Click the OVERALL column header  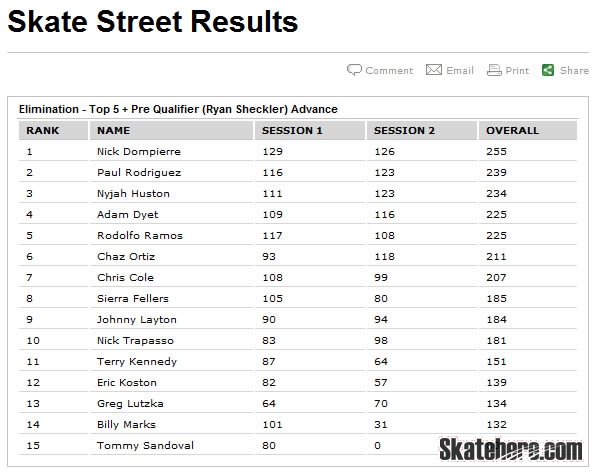point(528,130)
